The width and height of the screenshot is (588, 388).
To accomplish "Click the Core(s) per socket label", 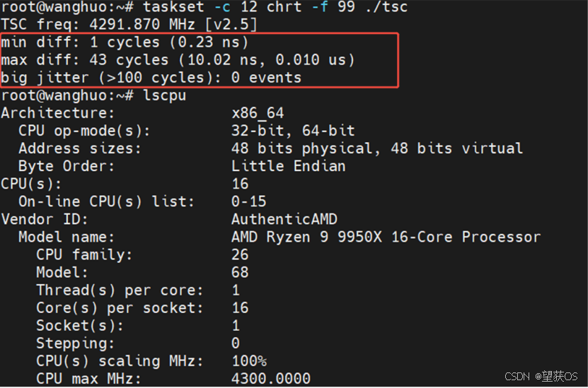I will 120,308.
